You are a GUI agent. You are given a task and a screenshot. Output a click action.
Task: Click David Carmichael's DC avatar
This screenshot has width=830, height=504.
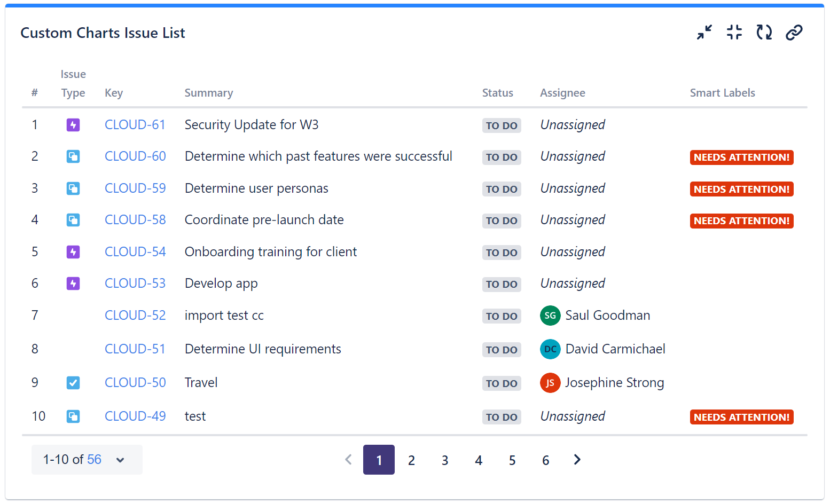pos(550,349)
